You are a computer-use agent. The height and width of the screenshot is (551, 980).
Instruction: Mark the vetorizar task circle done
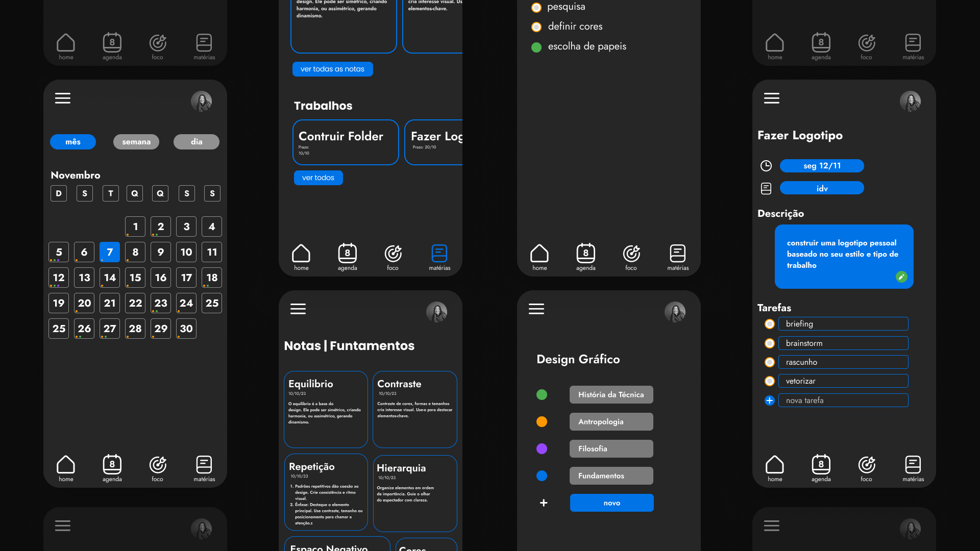(x=770, y=381)
